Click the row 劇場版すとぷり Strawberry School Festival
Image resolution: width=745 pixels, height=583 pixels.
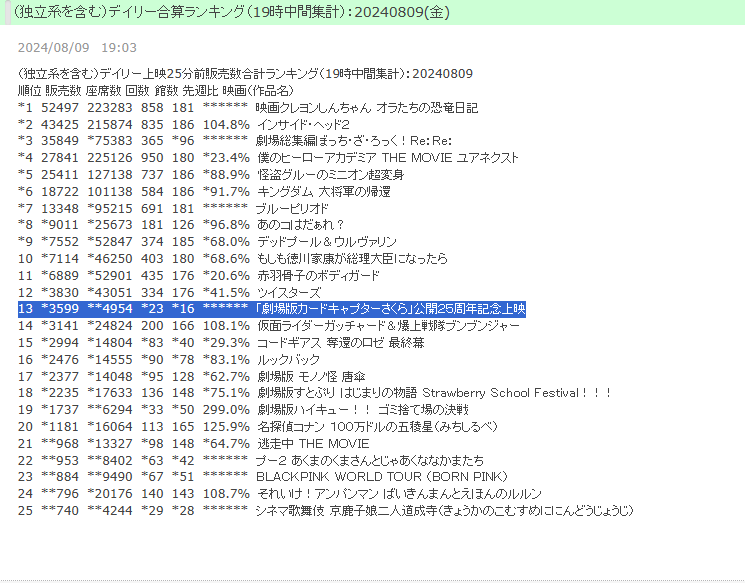(x=315, y=393)
